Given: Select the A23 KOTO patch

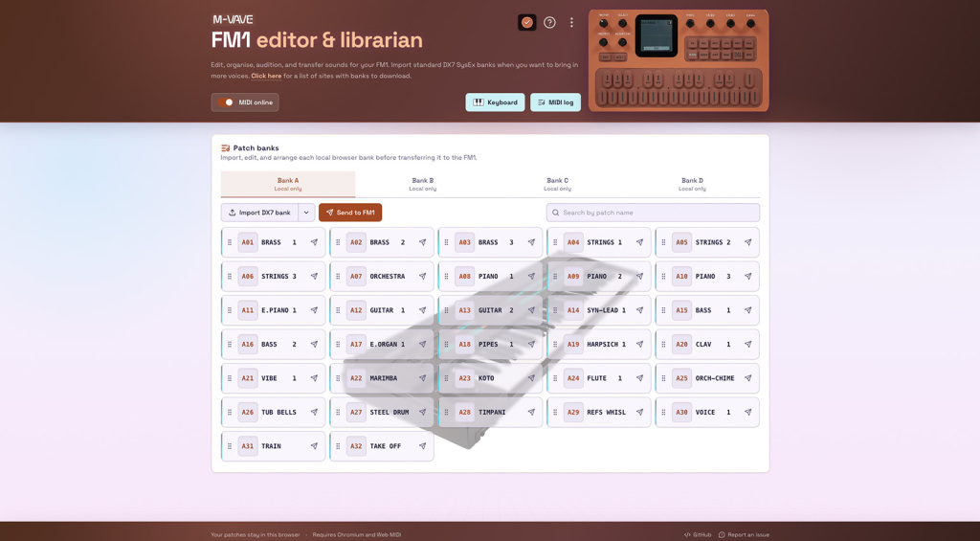Looking at the screenshot, I should tap(490, 378).
